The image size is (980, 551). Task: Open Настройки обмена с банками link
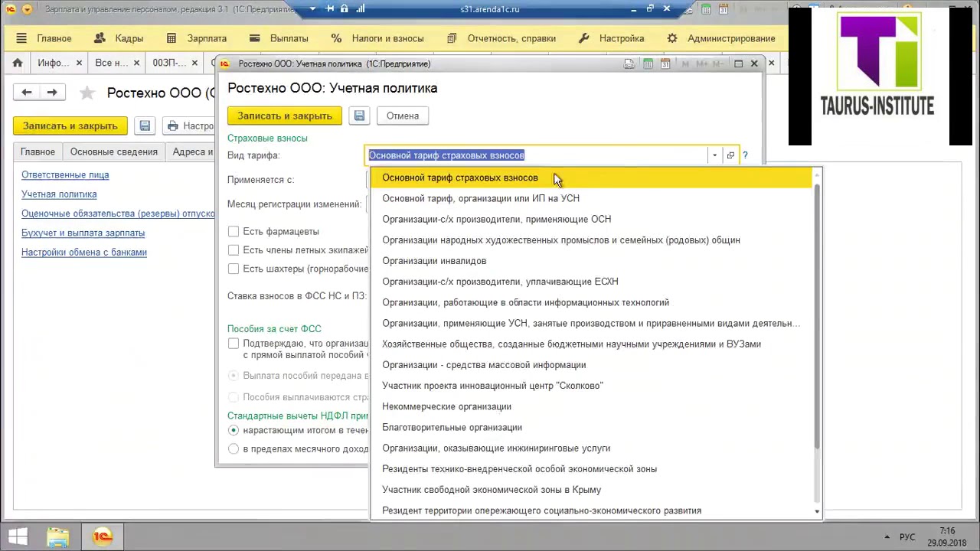click(84, 252)
